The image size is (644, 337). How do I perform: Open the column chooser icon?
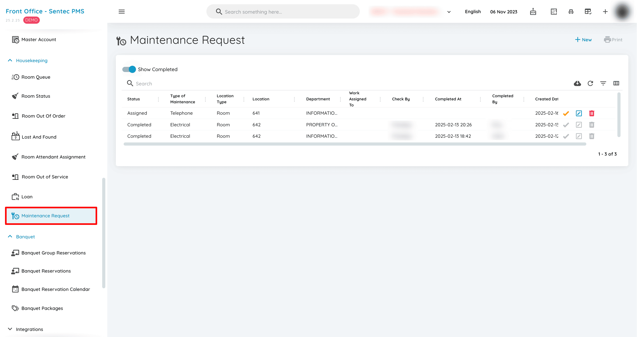(x=616, y=83)
